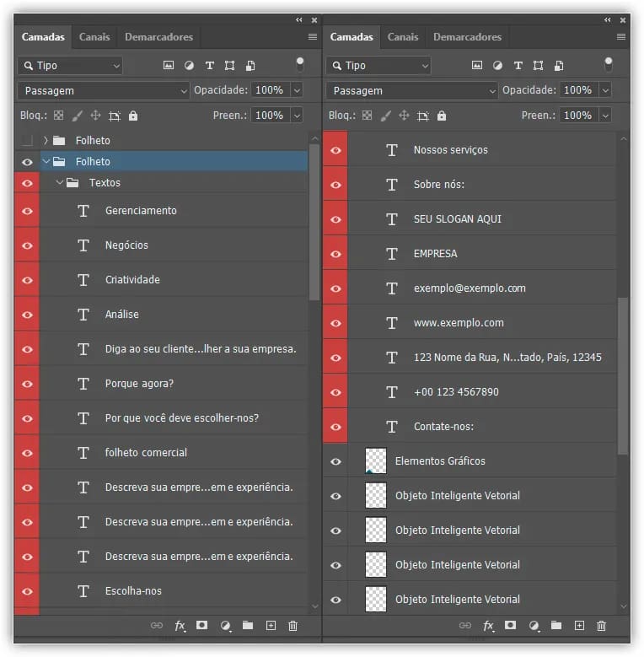Collapse the Textos group
This screenshot has width=644, height=657.
click(x=60, y=183)
